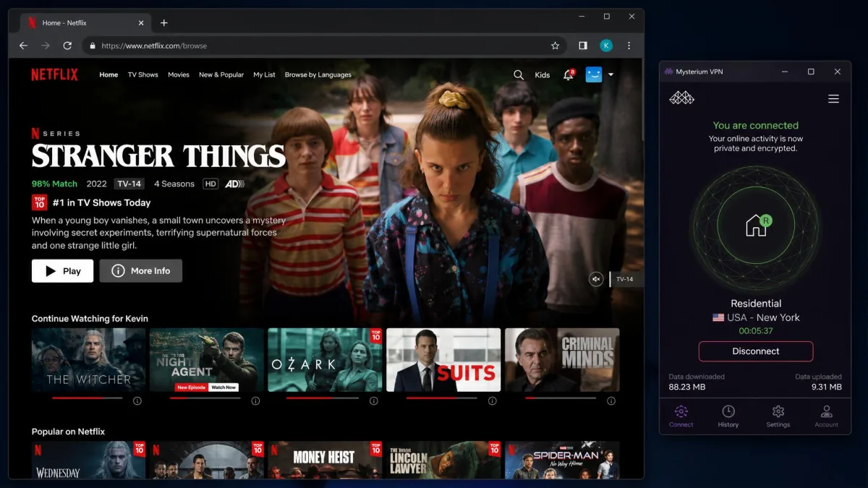Image resolution: width=868 pixels, height=488 pixels.
Task: Open New & Popular menu
Action: 221,74
